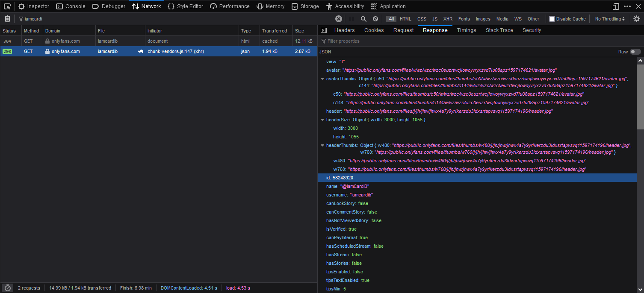Collapse the request details pane
This screenshot has width=644, height=293.
(324, 30)
